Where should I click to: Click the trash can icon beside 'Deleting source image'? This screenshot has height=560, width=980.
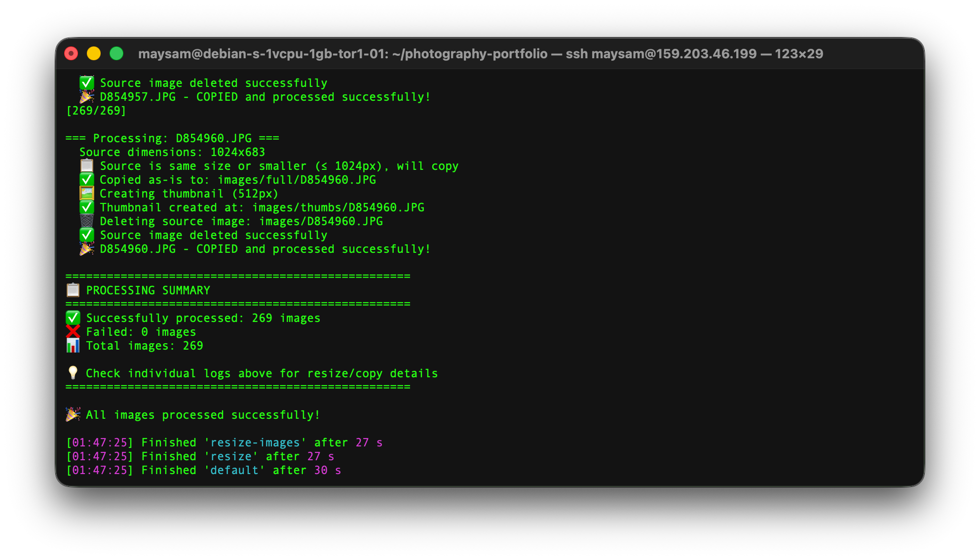click(x=87, y=221)
